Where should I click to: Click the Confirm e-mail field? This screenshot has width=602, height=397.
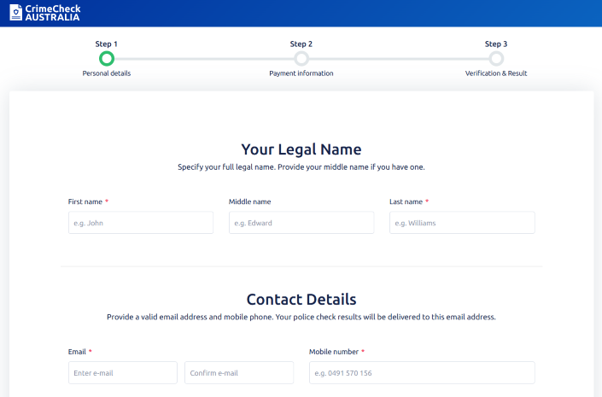tap(239, 372)
